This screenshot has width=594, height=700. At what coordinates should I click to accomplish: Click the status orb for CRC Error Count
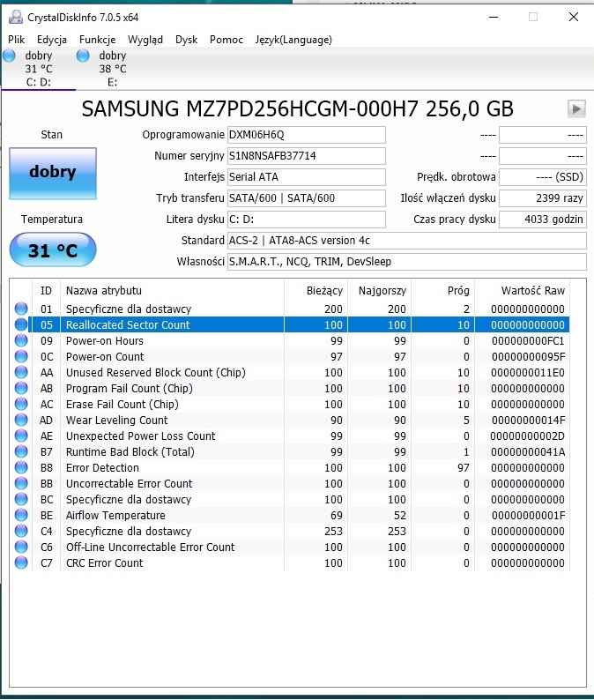[21, 562]
